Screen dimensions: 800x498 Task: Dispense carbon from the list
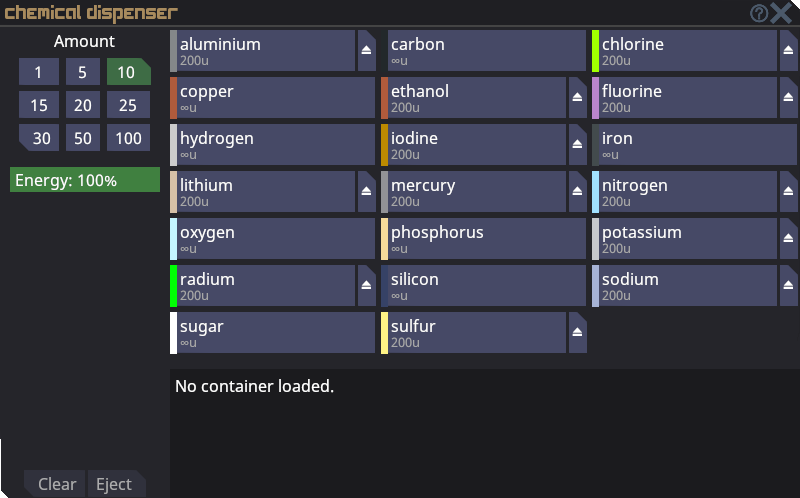486,50
